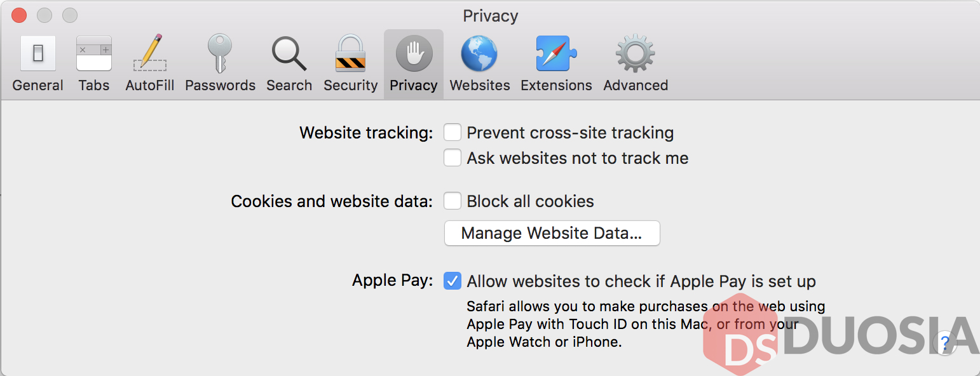The height and width of the screenshot is (376, 980).
Task: Enable Block all cookies checkbox
Action: (453, 201)
